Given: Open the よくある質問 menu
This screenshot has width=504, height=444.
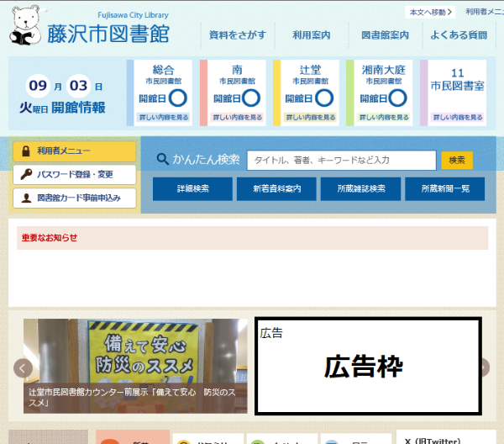Looking at the screenshot, I should point(458,35).
